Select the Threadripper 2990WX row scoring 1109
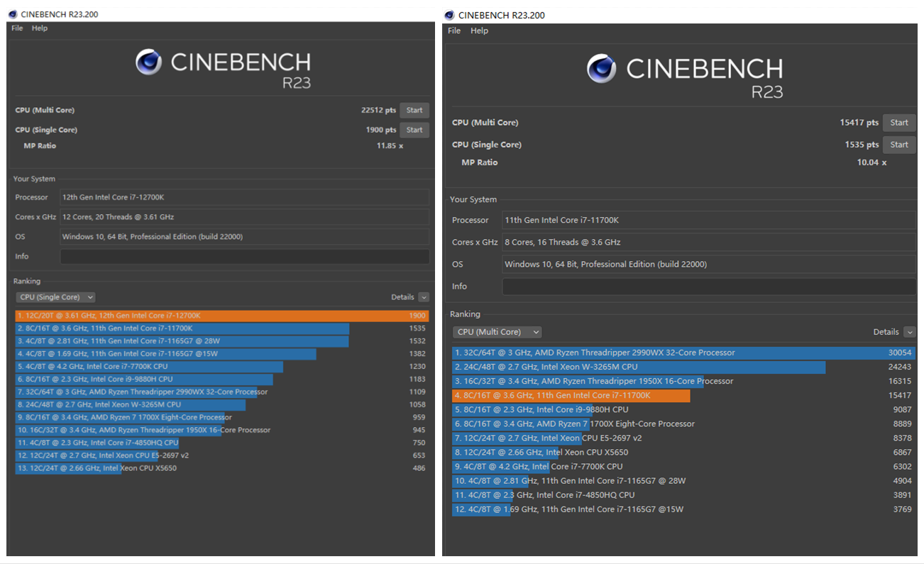The image size is (924, 564). point(222,392)
